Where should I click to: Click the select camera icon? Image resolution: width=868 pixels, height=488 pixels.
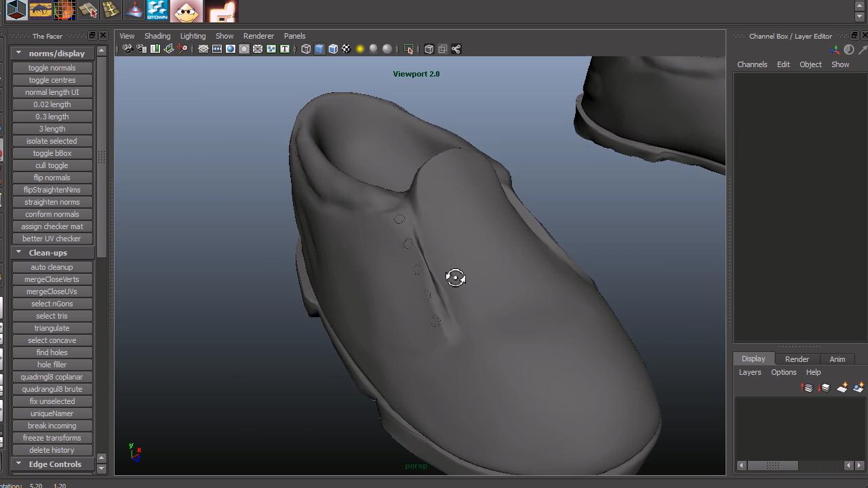coord(127,49)
